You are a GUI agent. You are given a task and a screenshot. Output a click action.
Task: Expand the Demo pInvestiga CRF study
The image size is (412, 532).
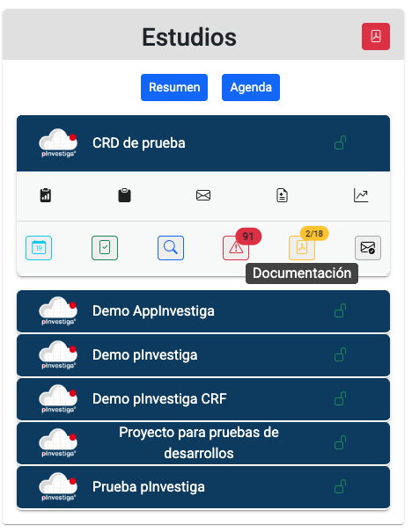click(203, 399)
